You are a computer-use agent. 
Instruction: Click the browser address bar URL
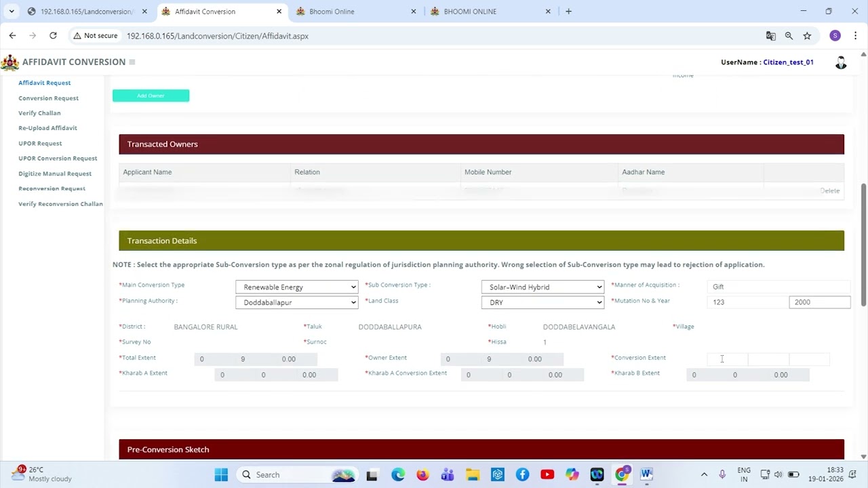coord(218,36)
